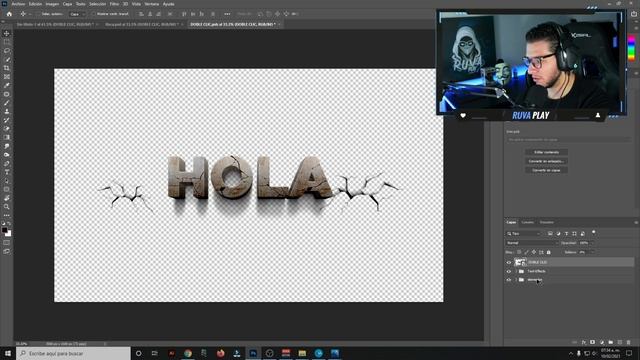
Task: Go to the Photoshop Home screen icon
Action: (x=9, y=14)
